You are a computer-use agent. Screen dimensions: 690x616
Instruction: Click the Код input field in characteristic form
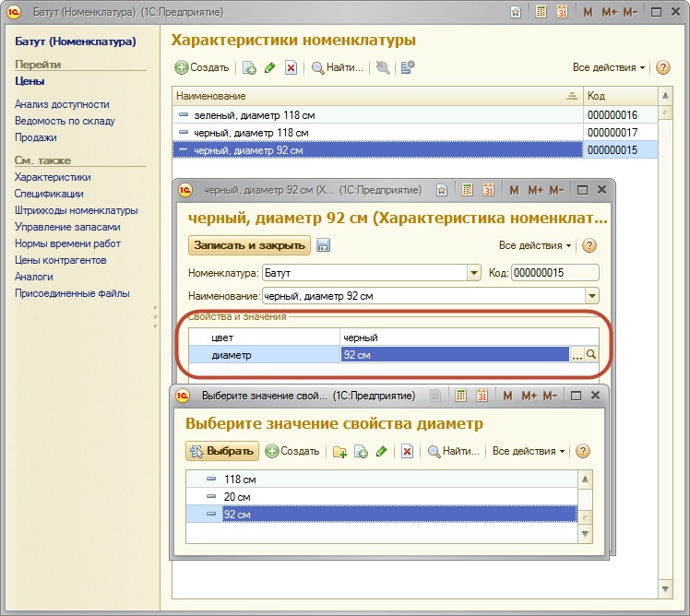coord(554,273)
